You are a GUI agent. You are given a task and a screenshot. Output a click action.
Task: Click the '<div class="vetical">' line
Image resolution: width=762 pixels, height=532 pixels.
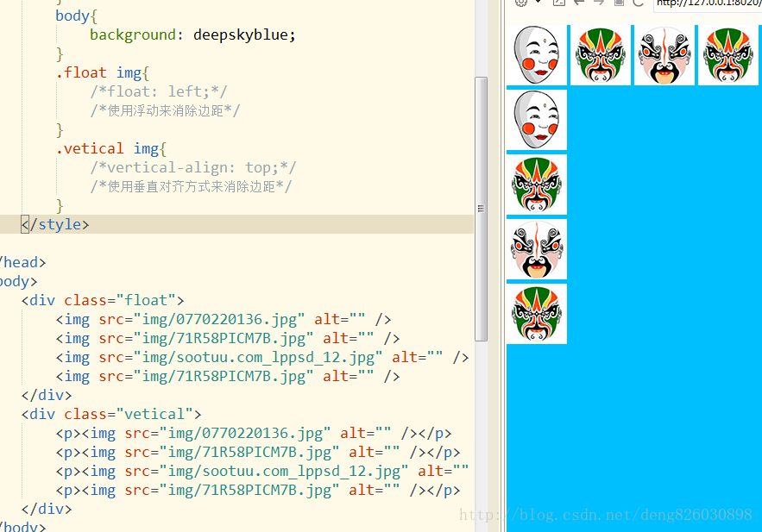coord(111,414)
